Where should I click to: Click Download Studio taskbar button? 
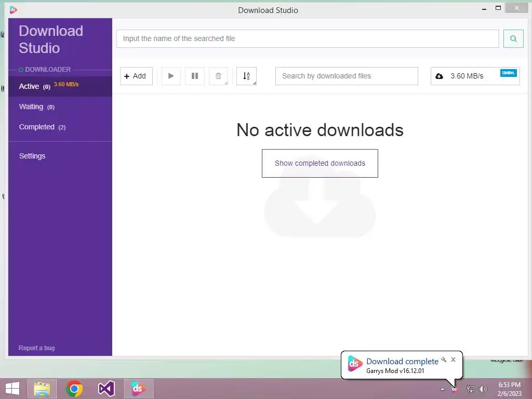click(x=138, y=389)
